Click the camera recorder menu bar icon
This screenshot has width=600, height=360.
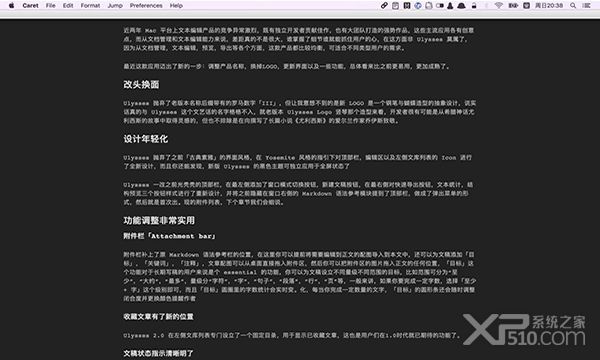coord(440,5)
